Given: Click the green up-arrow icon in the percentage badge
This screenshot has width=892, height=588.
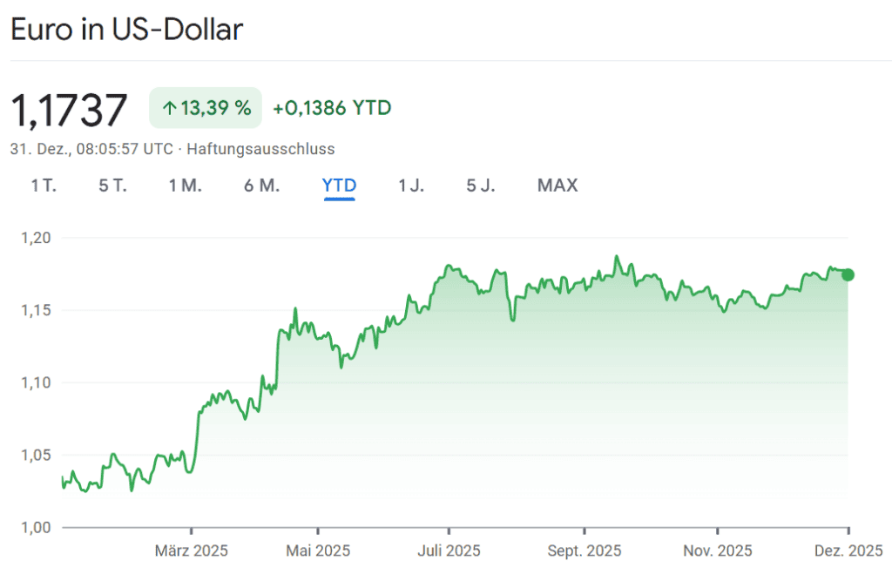Looking at the screenshot, I should pyautogui.click(x=169, y=109).
